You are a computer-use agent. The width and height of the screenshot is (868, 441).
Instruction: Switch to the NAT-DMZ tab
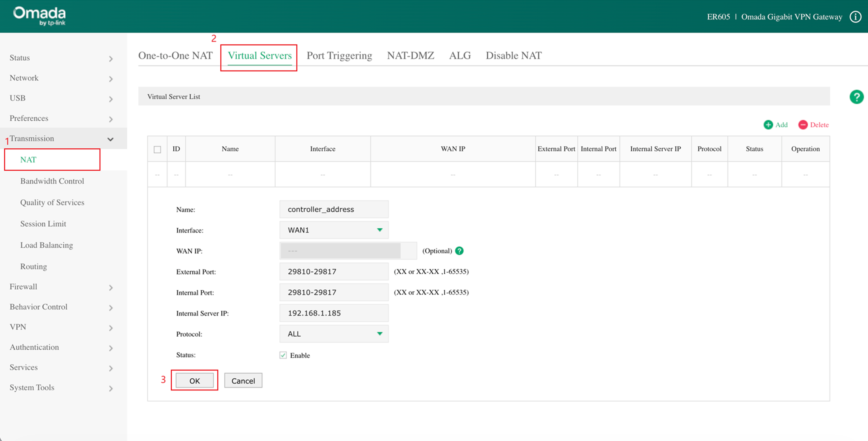(x=410, y=55)
